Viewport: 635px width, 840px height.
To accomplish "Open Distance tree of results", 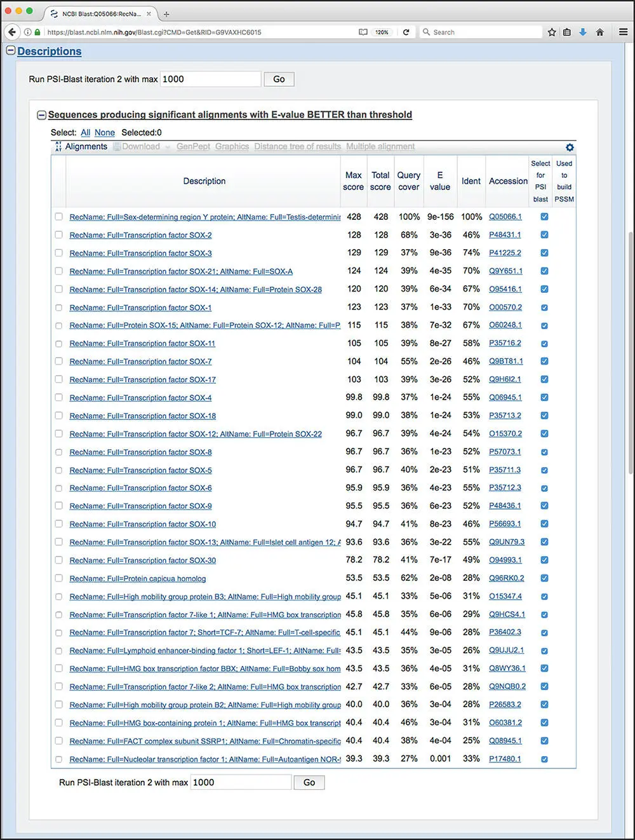I will click(x=297, y=147).
